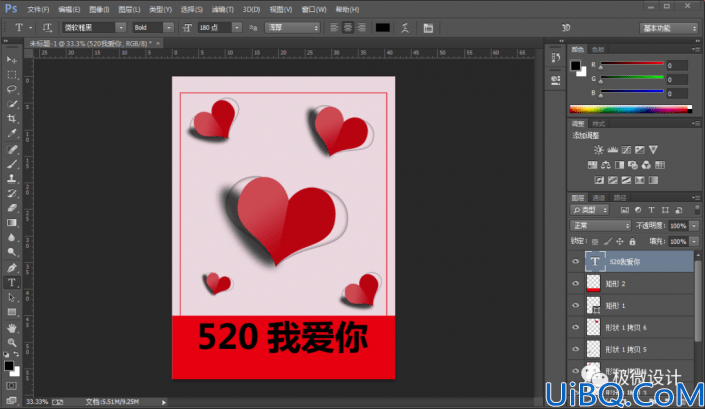Toggle Quick Mask mode icon
The height and width of the screenshot is (409, 705).
(x=11, y=386)
